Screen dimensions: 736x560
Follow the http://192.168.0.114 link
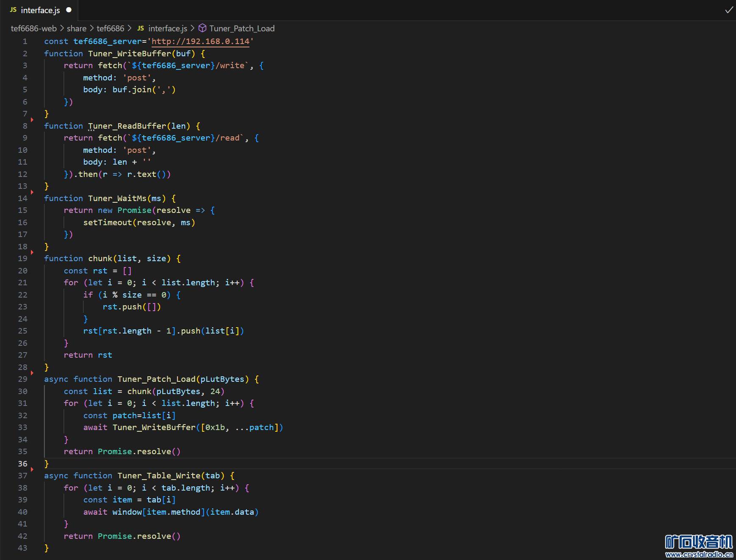coord(200,41)
